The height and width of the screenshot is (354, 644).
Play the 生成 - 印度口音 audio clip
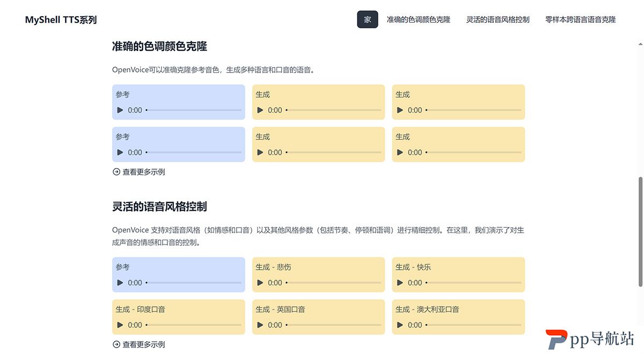pyautogui.click(x=120, y=325)
